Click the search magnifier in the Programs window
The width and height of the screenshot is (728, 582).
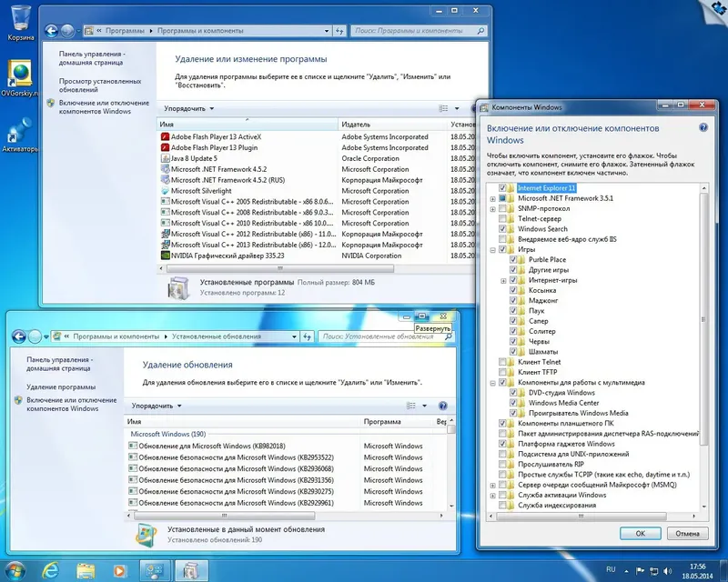click(x=481, y=31)
